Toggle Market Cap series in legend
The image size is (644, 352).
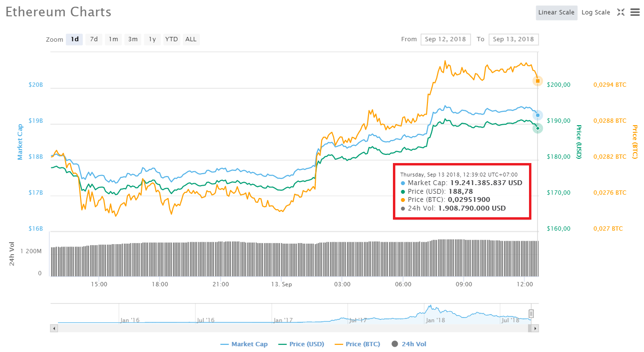click(244, 344)
